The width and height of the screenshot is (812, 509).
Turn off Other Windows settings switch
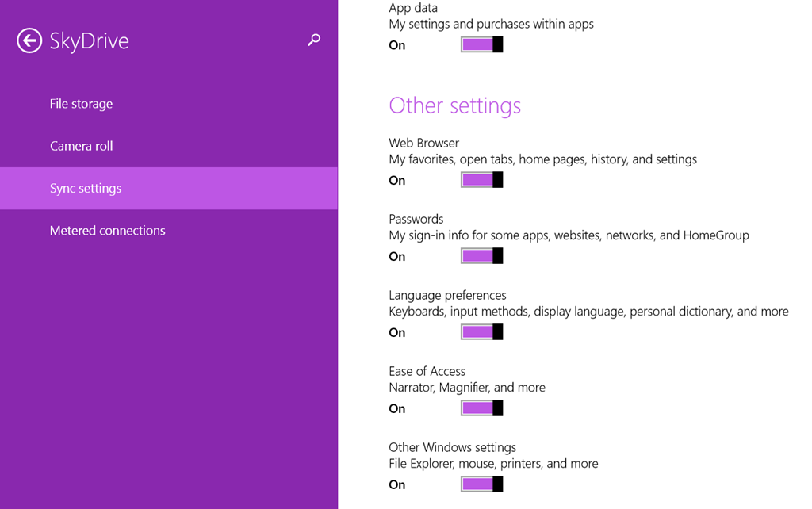click(481, 484)
